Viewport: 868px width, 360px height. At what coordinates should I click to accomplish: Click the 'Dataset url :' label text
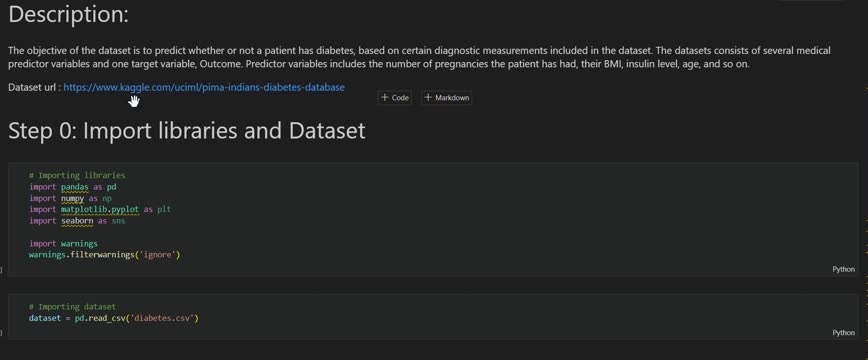tap(34, 88)
